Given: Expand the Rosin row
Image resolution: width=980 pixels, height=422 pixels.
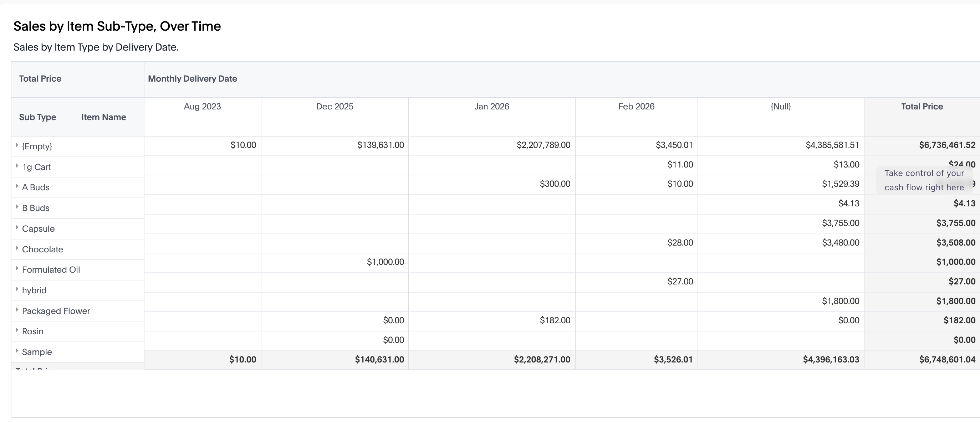Looking at the screenshot, I should [x=17, y=330].
